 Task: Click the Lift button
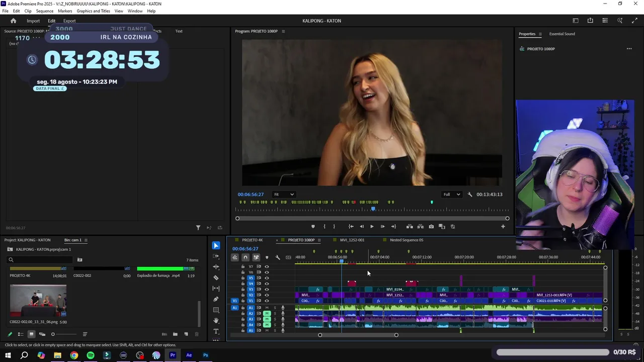410,226
